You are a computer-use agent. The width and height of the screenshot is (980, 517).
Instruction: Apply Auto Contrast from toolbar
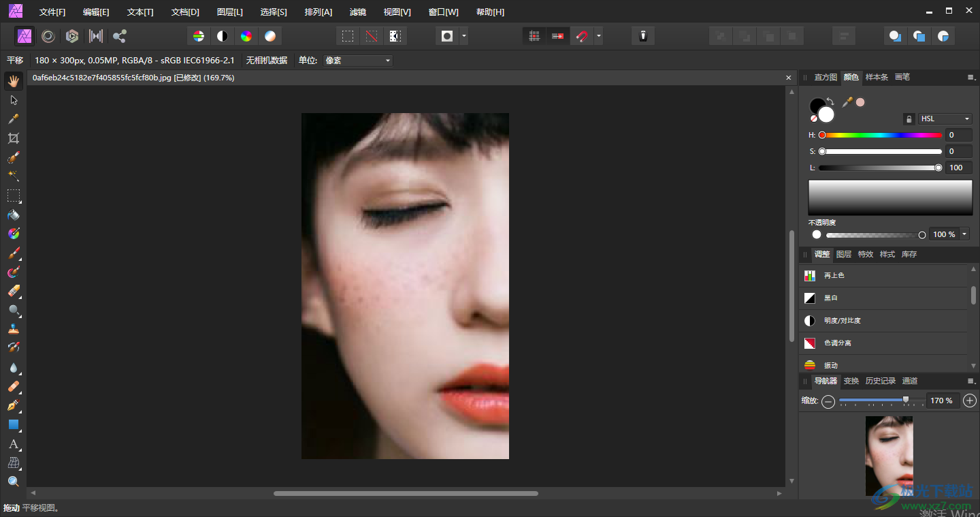pos(222,36)
